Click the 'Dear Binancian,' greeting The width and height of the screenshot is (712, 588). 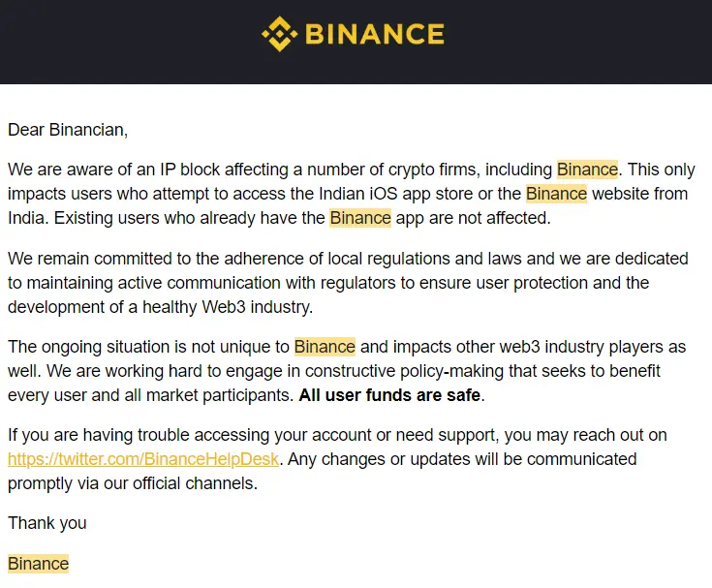68,130
